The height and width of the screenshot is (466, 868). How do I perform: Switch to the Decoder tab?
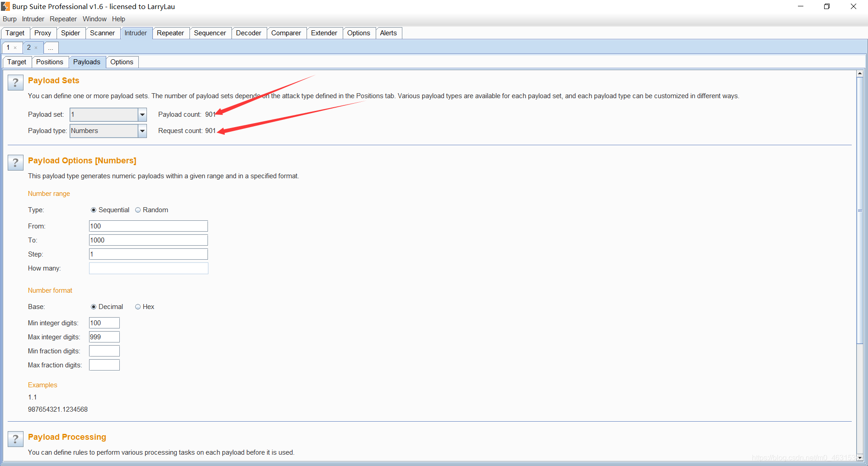pos(248,33)
